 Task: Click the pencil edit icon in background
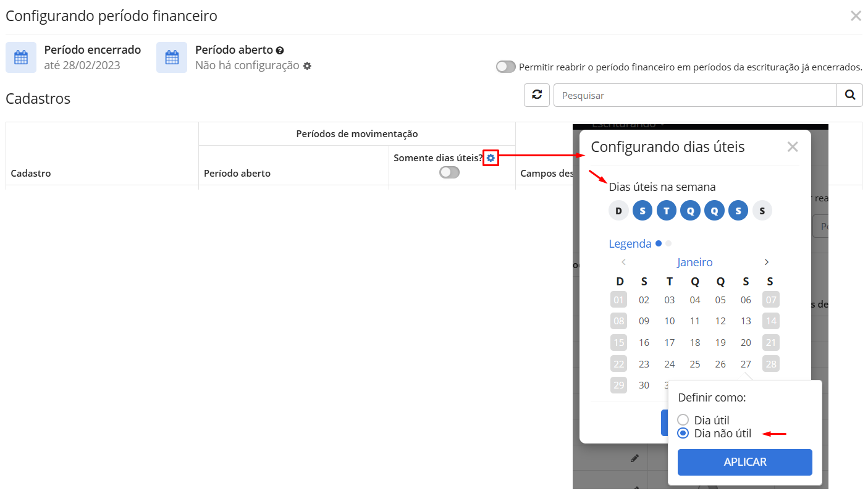tap(634, 458)
